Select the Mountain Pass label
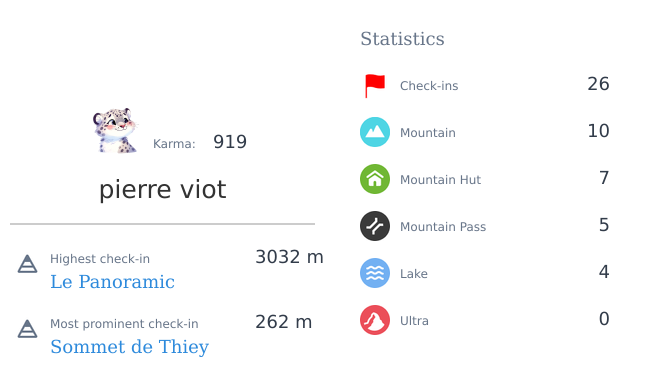The height and width of the screenshot is (385, 650). (x=443, y=227)
